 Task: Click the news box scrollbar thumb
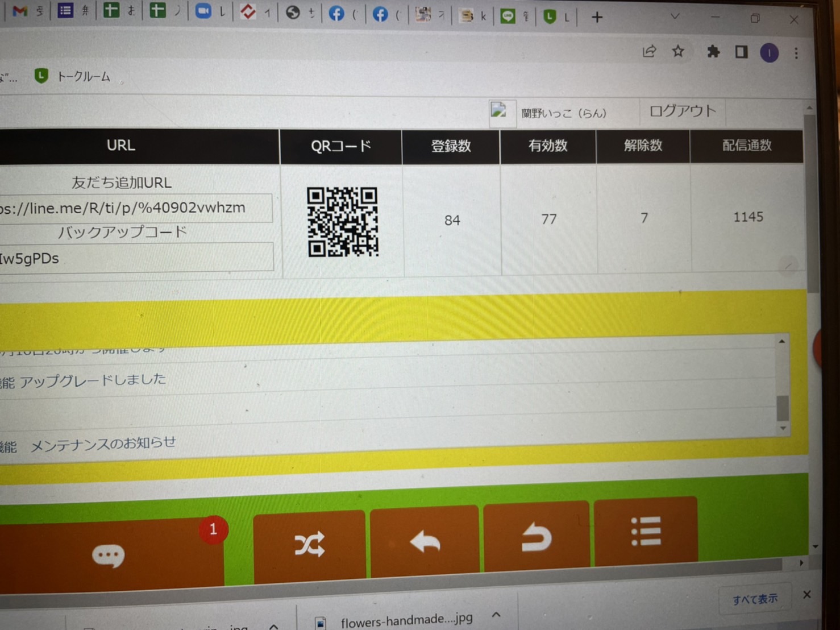(783, 407)
